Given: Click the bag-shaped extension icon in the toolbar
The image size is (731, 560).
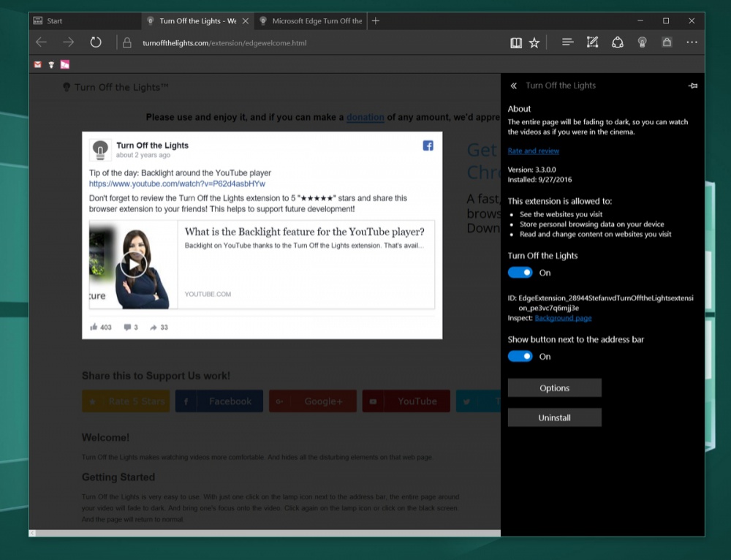Looking at the screenshot, I should 667,42.
